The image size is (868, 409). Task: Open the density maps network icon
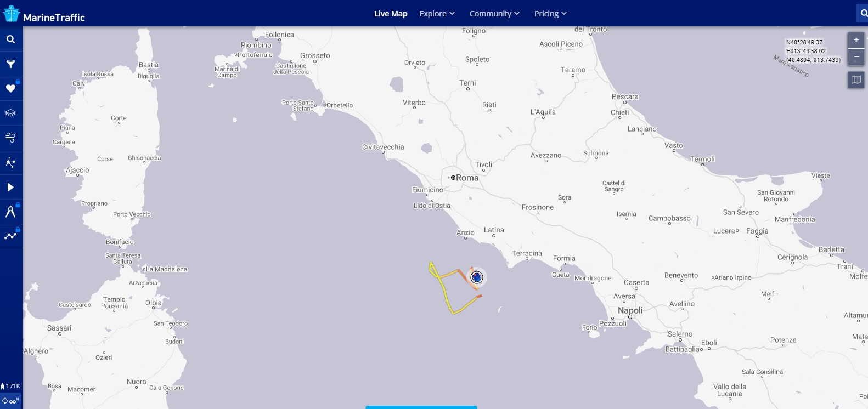(x=10, y=162)
